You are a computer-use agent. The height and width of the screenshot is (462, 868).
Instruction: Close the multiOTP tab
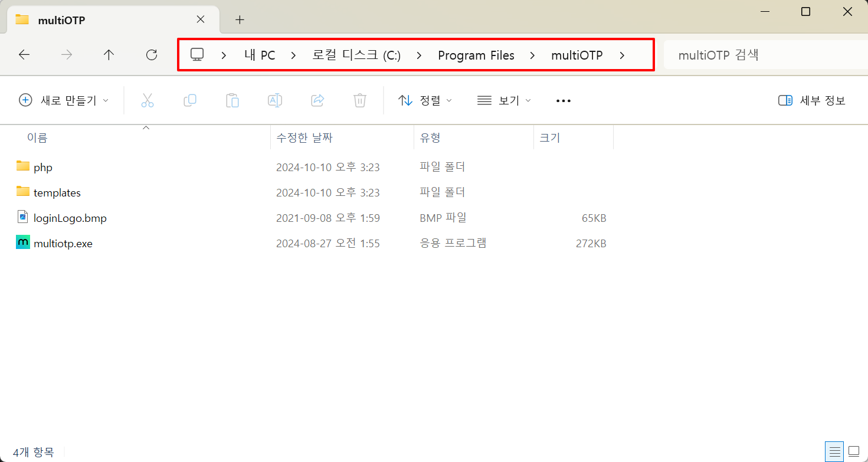[x=201, y=19]
